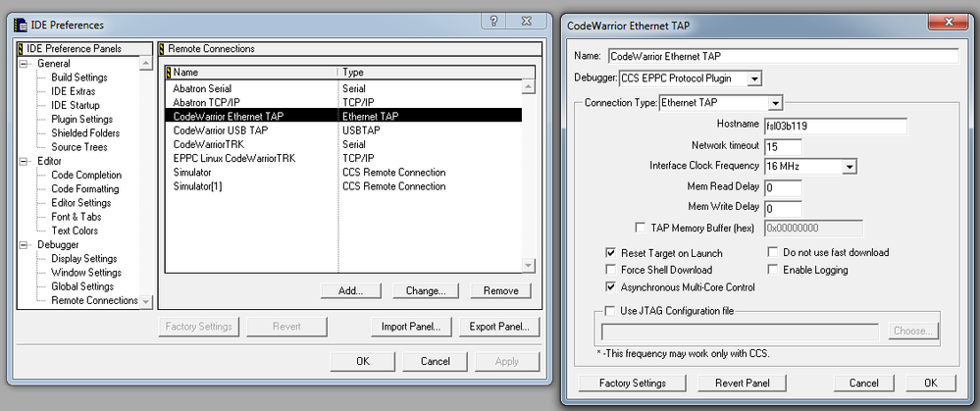Enable TAP Memory Buffer (hex) checkbox
Screen dimensions: 980x411
640,228
